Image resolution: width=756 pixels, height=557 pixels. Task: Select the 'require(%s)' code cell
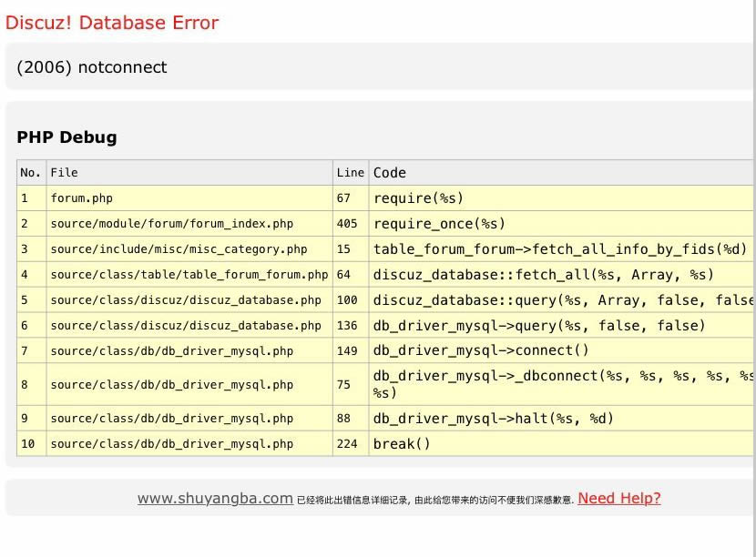click(562, 198)
